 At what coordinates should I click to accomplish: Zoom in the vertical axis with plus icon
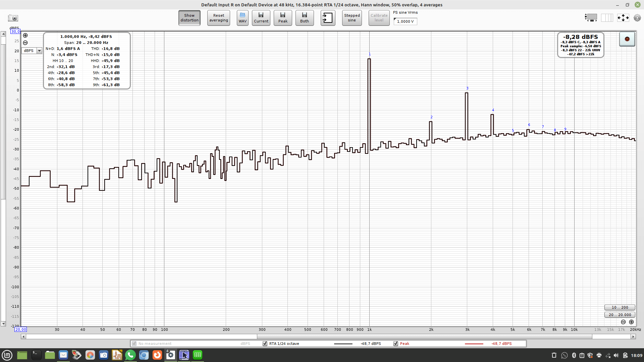point(25,36)
